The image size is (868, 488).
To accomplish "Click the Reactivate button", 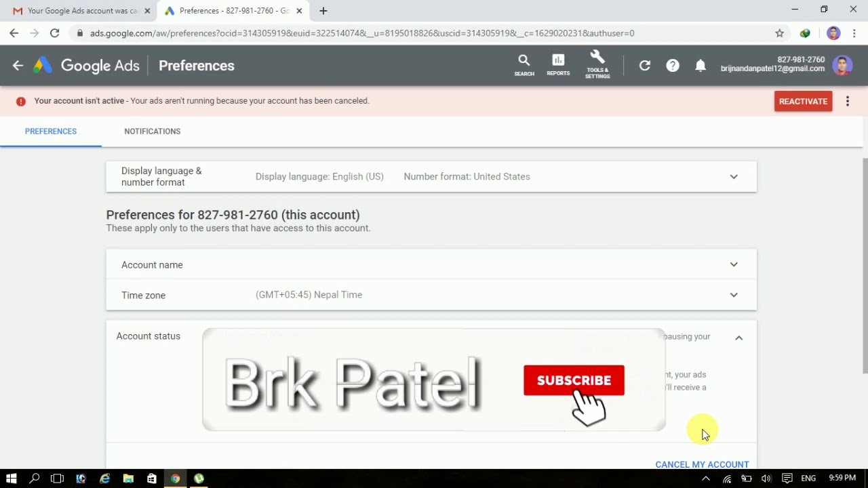I will pos(804,101).
